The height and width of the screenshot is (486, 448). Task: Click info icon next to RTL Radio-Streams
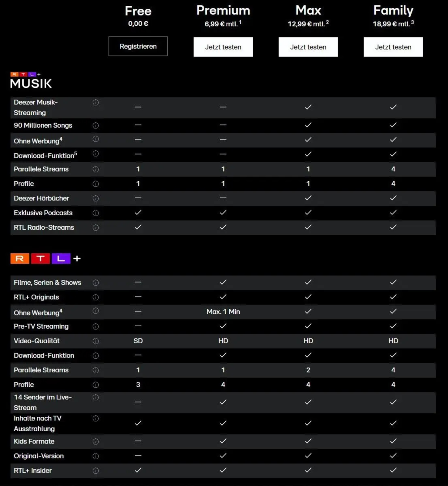[x=96, y=228]
